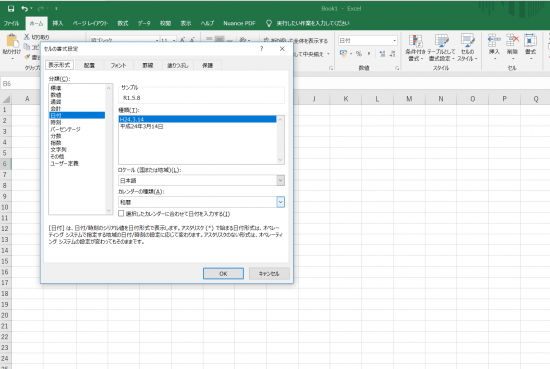Select the 表示形式 (Number) dialog tab
The image size is (550, 369).
[x=59, y=65]
